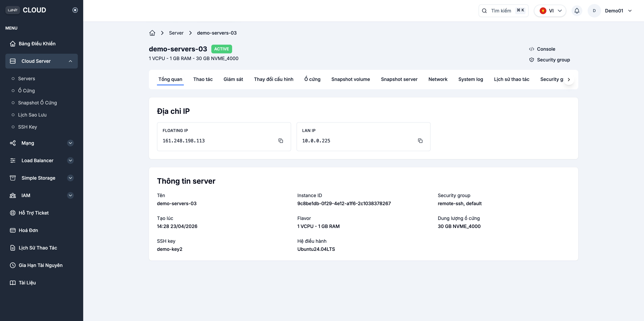Click the LAN IP 10.0.0.225 text

tap(316, 141)
